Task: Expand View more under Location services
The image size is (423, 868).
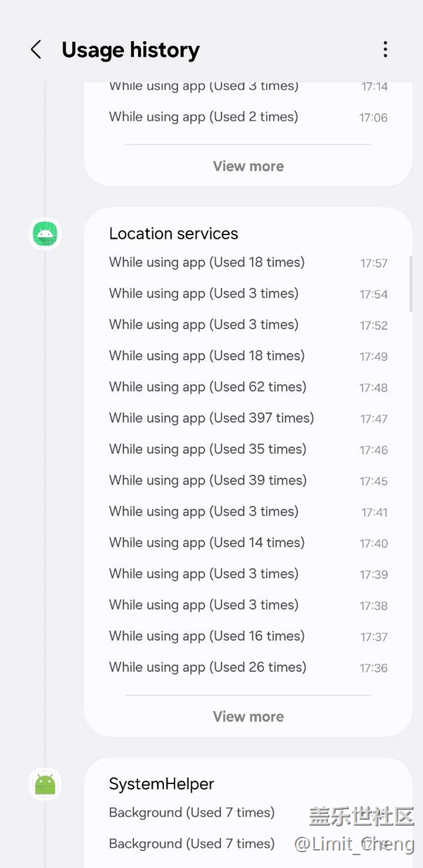Action: pos(248,716)
